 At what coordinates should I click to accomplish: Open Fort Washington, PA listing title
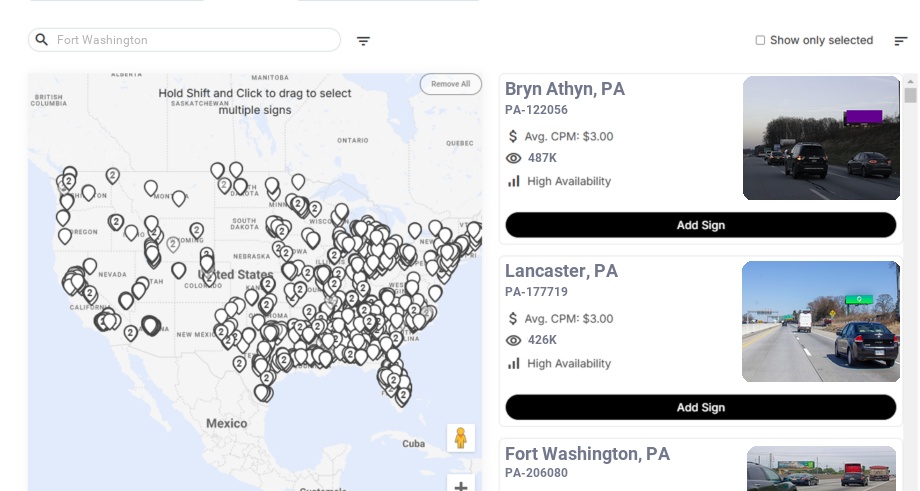pyautogui.click(x=587, y=454)
